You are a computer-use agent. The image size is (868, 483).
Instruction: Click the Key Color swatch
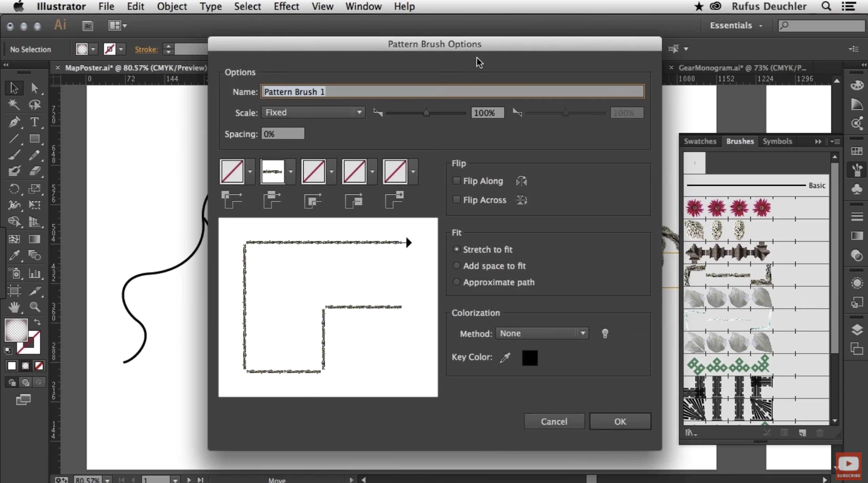point(530,358)
